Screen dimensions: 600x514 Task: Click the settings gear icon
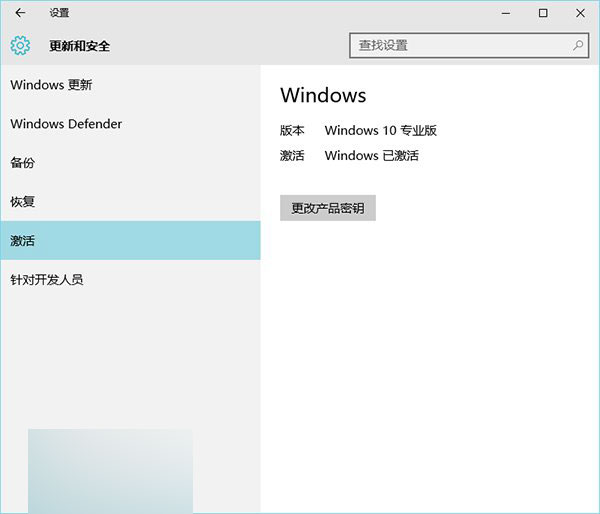pyautogui.click(x=20, y=46)
